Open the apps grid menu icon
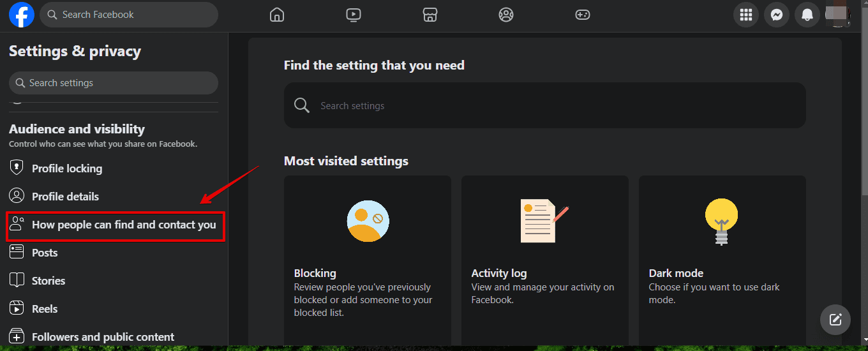Screen dimensions: 868x351 click(x=746, y=15)
